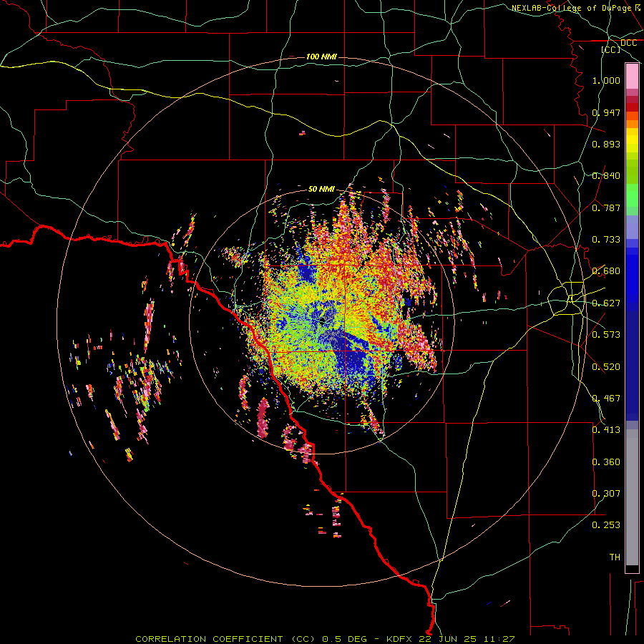Click the 0.680 scale value

point(606,271)
